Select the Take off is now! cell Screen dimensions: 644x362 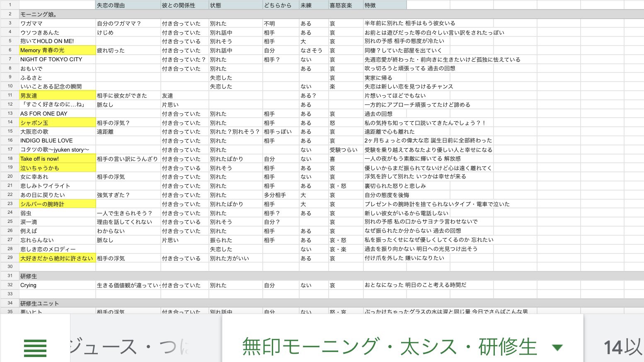[57, 159]
